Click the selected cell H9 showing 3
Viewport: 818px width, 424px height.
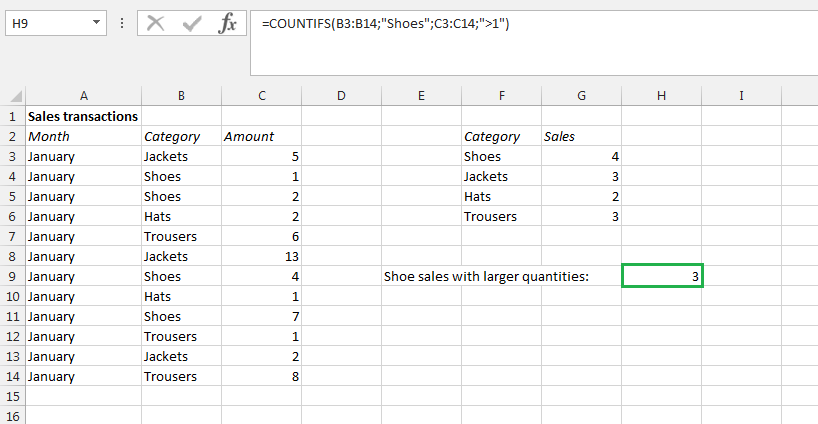coord(661,276)
